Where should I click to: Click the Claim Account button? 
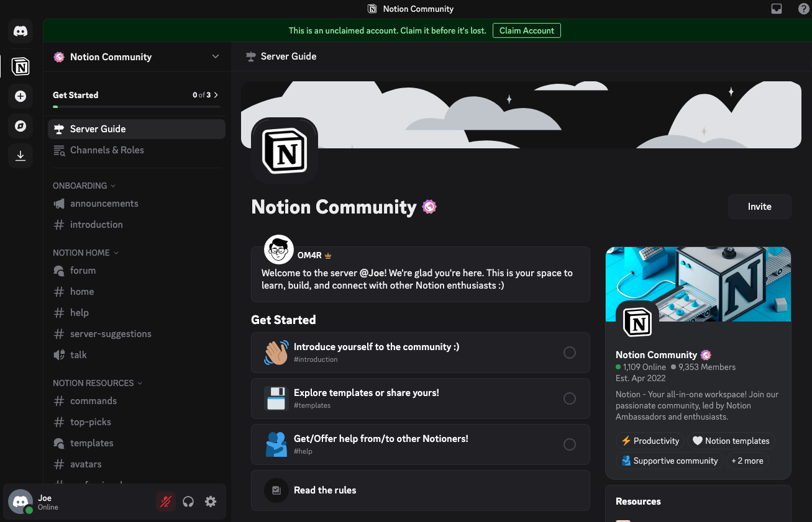(527, 30)
